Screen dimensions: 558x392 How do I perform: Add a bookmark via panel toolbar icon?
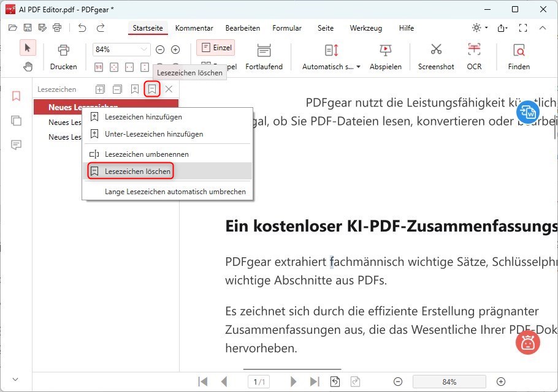134,89
